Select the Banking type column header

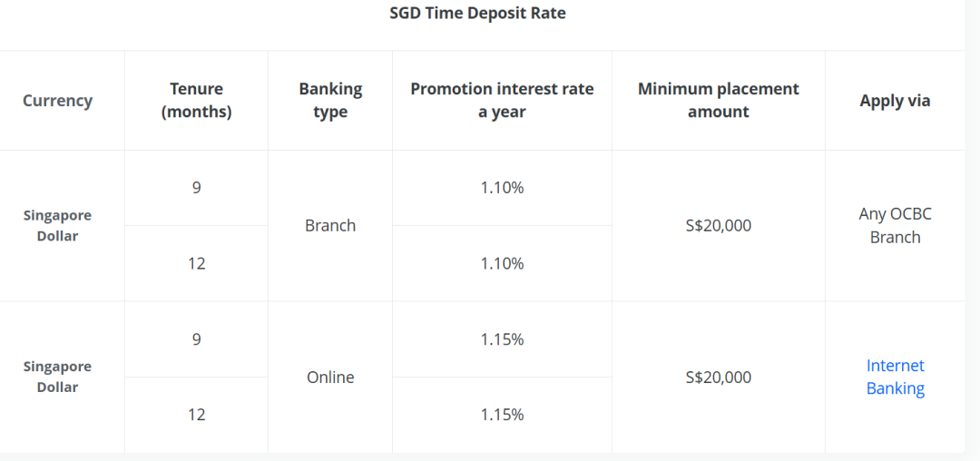click(330, 100)
